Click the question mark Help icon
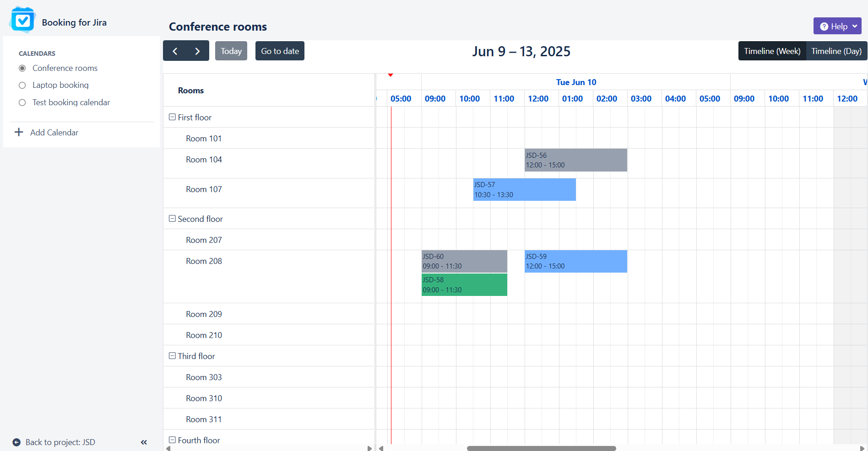This screenshot has width=868, height=451. pyautogui.click(x=824, y=27)
